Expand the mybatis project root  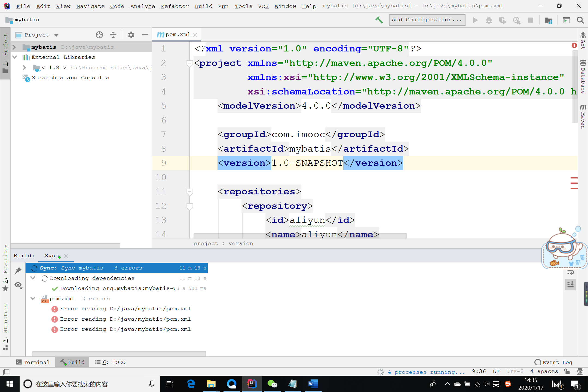click(x=14, y=47)
